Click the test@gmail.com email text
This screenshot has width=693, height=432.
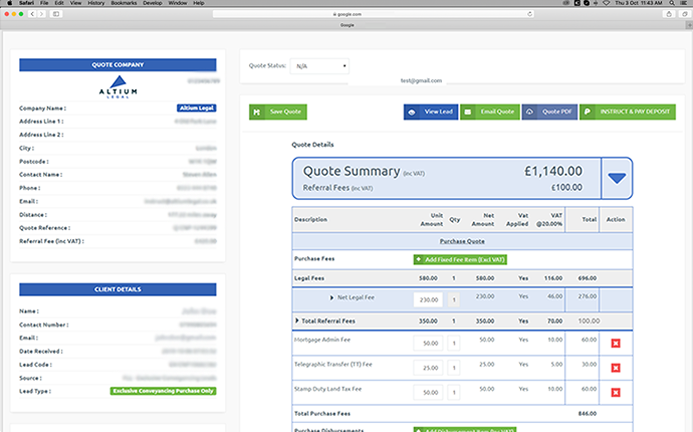coord(421,80)
